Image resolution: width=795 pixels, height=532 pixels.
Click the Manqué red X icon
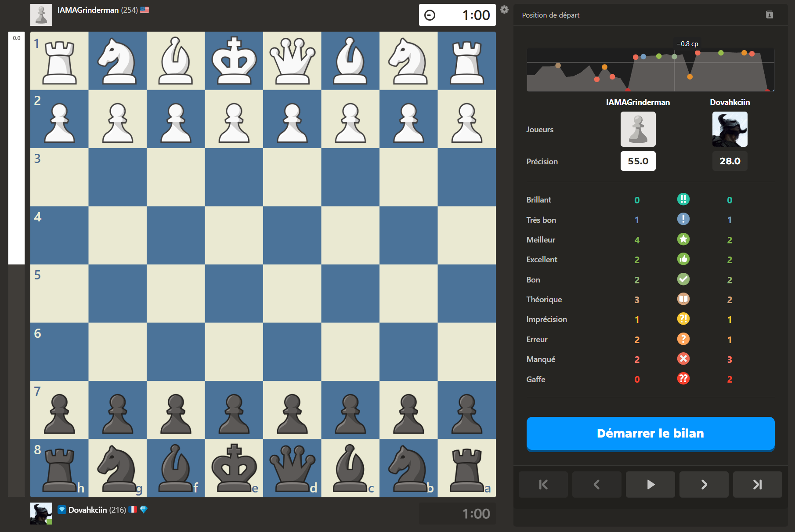click(x=683, y=359)
